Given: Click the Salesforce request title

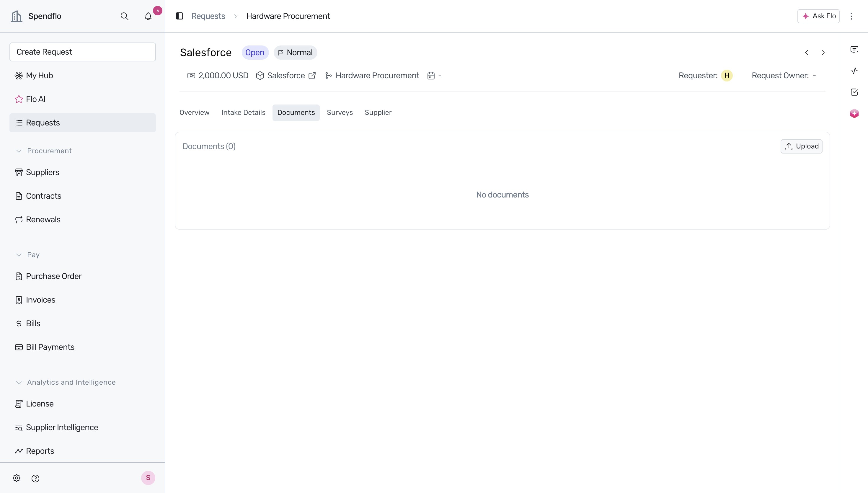Looking at the screenshot, I should click(205, 53).
